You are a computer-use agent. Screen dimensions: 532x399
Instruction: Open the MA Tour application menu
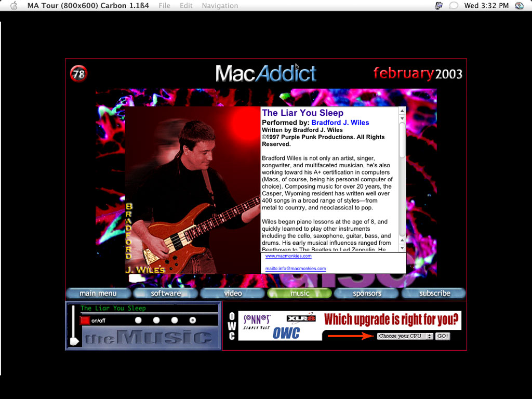88,5
